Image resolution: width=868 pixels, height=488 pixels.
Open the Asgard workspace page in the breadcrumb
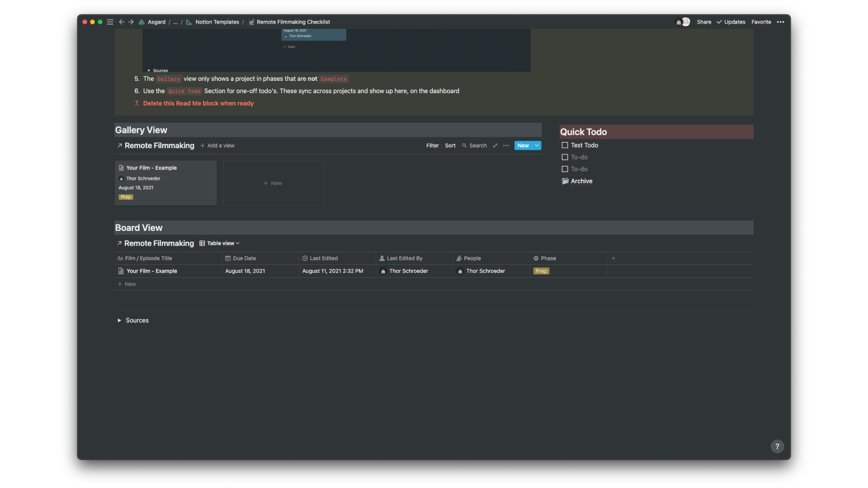click(156, 22)
